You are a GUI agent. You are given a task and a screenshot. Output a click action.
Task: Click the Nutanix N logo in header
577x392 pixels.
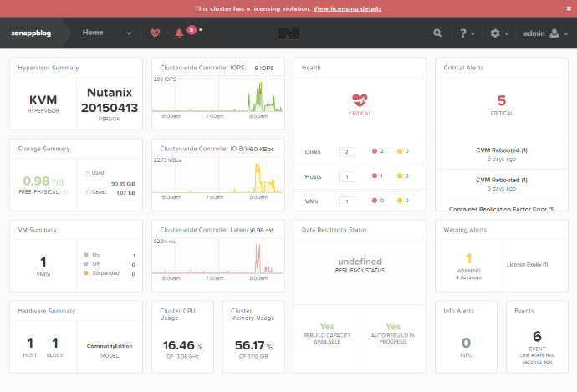click(288, 33)
